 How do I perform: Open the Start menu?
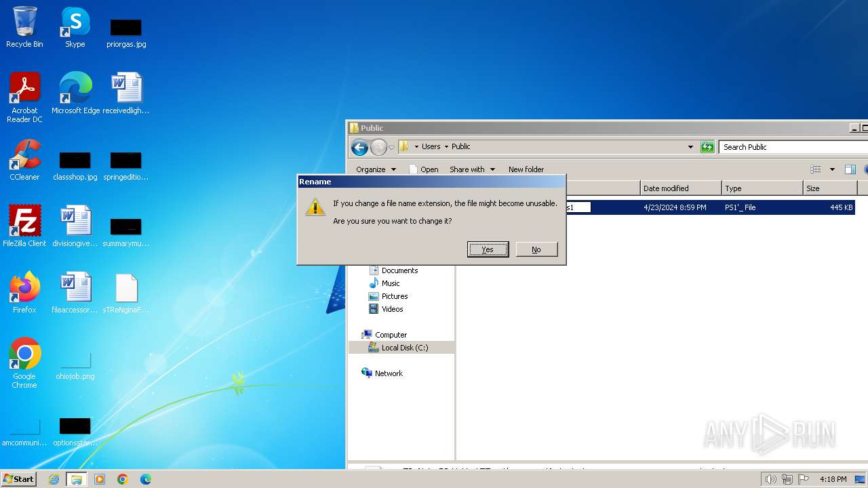click(x=18, y=479)
